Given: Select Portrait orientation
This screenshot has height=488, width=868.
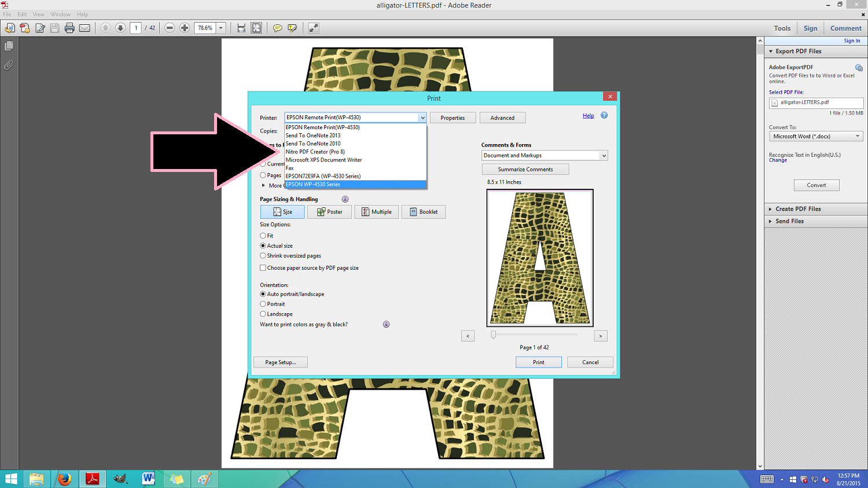Looking at the screenshot, I should pos(263,304).
